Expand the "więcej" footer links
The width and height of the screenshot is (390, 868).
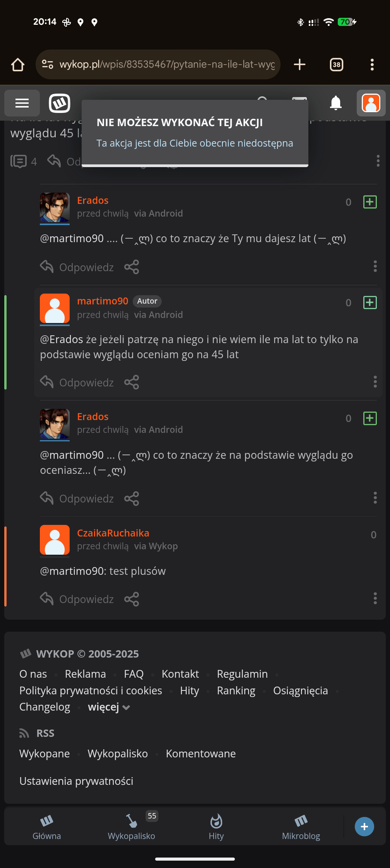click(109, 707)
